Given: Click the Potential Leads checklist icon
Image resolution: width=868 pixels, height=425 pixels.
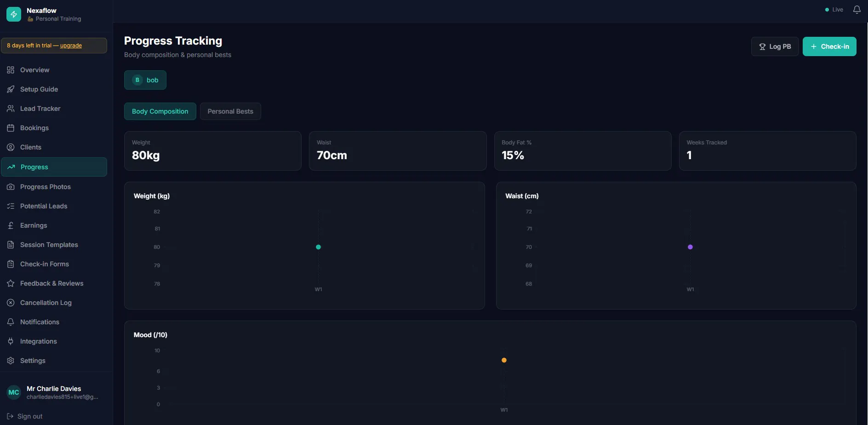Looking at the screenshot, I should 11,206.
